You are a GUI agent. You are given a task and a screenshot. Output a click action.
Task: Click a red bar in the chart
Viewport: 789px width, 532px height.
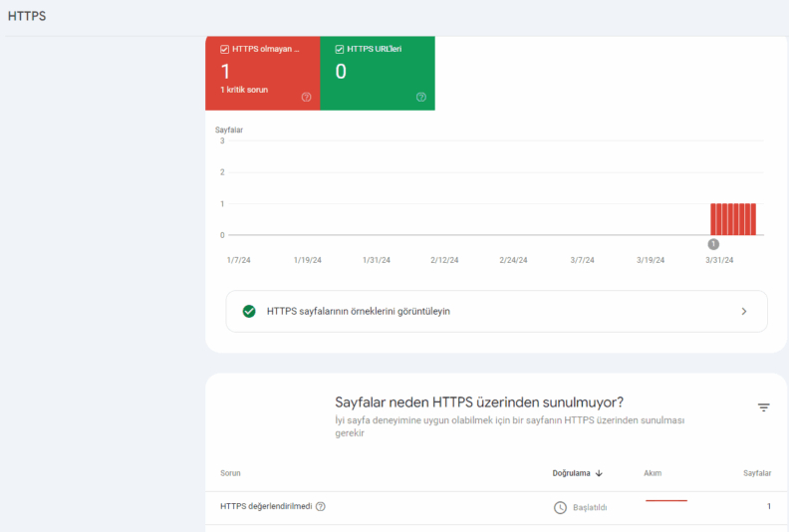click(733, 219)
